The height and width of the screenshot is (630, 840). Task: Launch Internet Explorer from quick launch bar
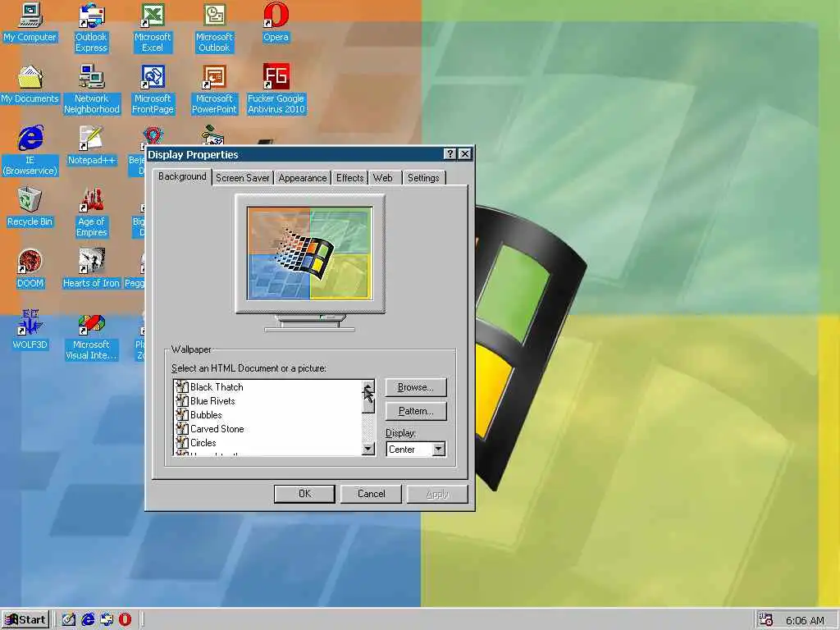[x=88, y=620]
